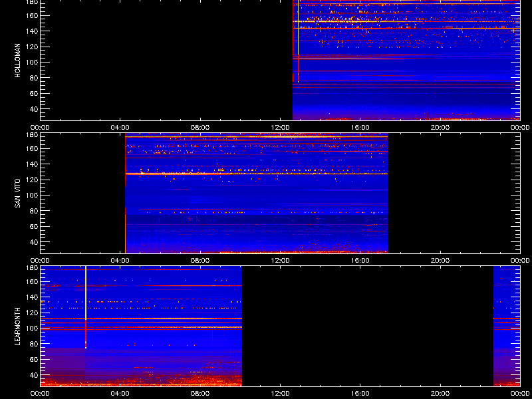Pick the 140 frequency tick on Learmonth axis

click(x=33, y=297)
